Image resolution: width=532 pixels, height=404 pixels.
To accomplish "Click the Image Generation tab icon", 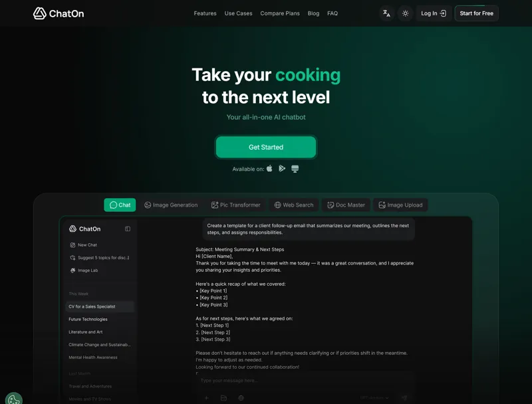I will pyautogui.click(x=148, y=205).
